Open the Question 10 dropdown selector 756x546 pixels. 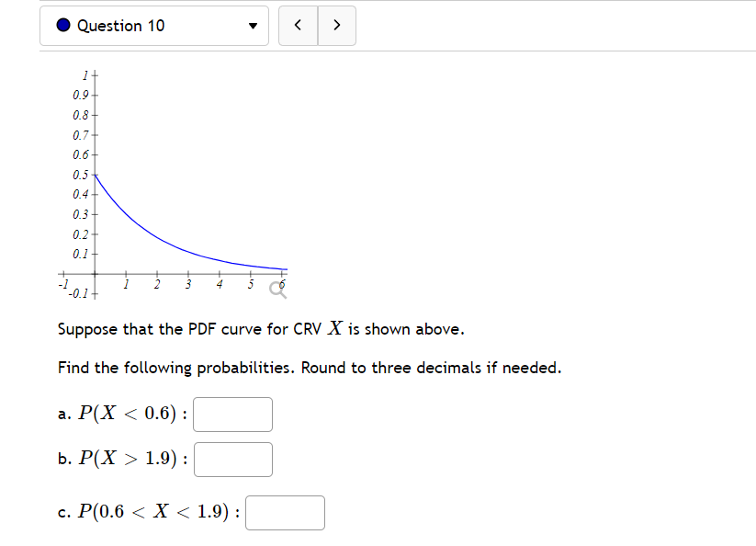[x=153, y=26]
